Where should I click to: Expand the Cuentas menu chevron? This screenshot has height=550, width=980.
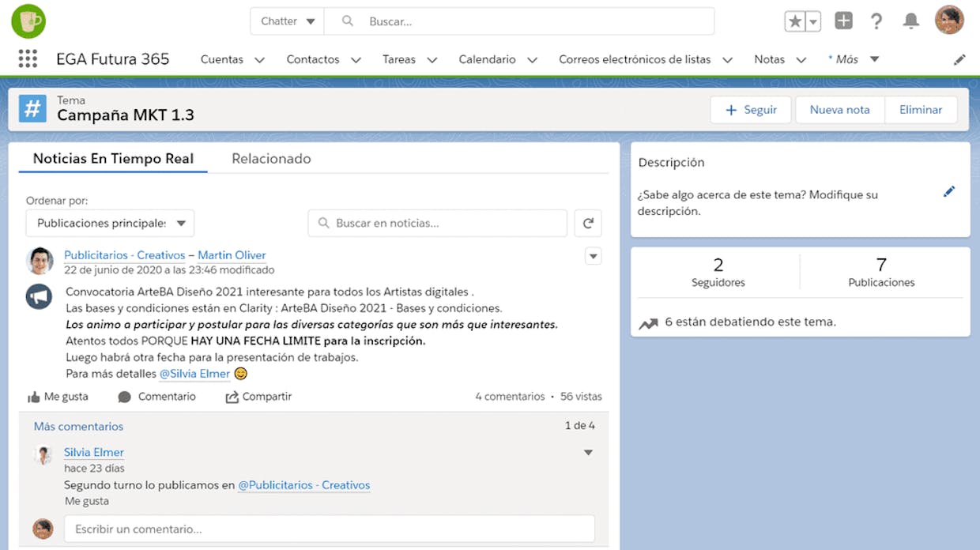click(259, 59)
